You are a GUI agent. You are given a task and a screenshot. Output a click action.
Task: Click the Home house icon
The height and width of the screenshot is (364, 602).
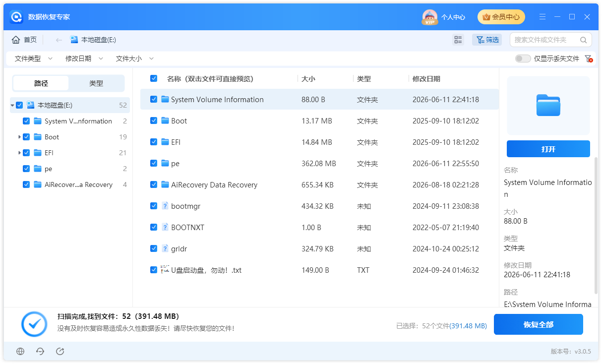[x=16, y=40]
